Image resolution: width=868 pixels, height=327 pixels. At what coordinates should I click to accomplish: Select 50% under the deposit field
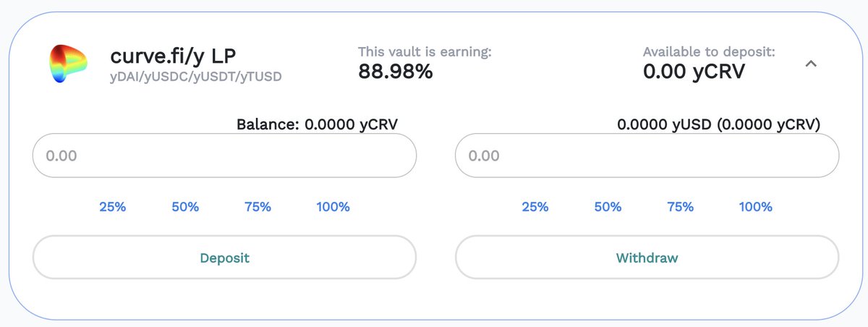[x=185, y=207]
